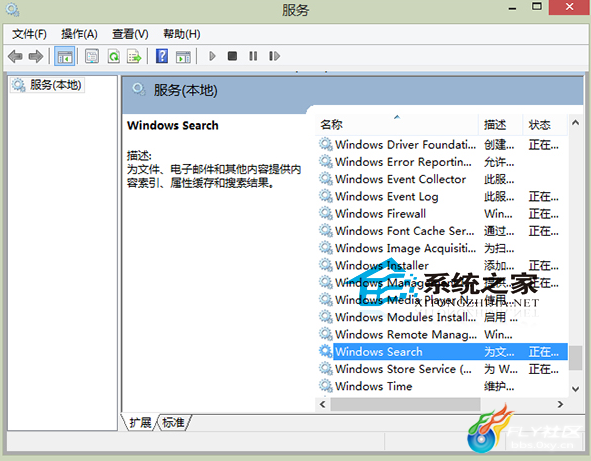Click the vertical scrollbar thumb
Screen dimensions: 591x461
[x=575, y=358]
